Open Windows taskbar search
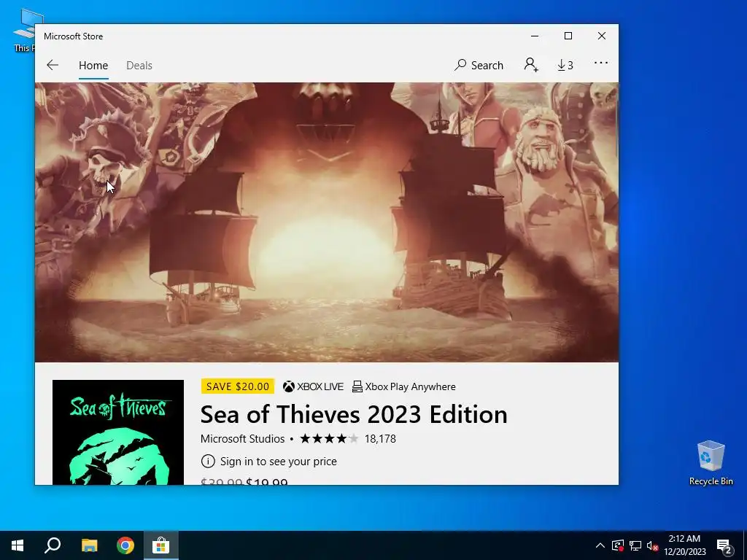 (x=53, y=545)
